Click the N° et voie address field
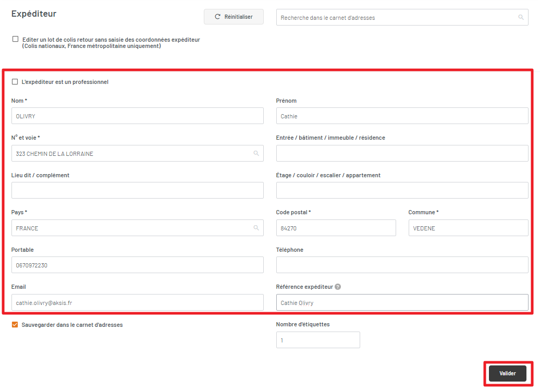The image size is (540, 392). (138, 153)
